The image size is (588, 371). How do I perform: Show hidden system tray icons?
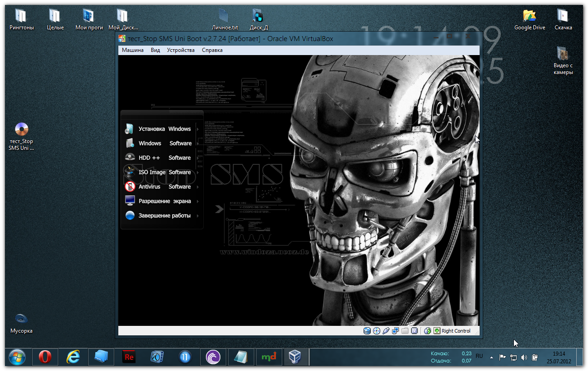[x=491, y=357]
